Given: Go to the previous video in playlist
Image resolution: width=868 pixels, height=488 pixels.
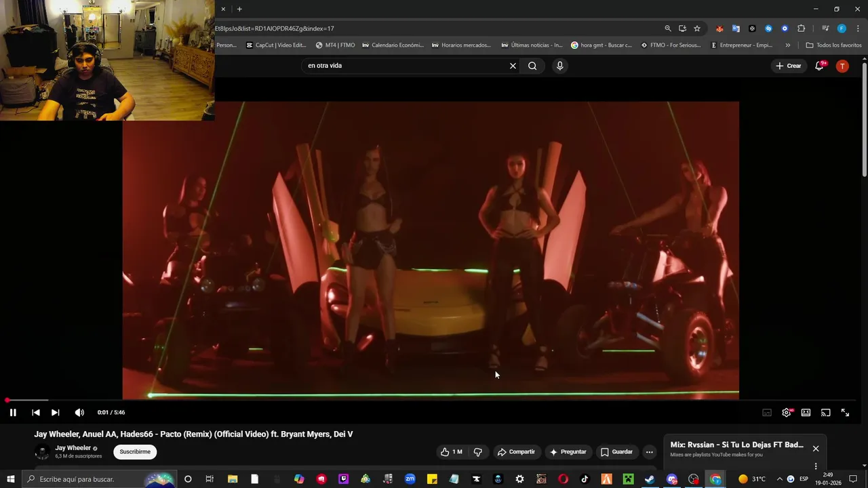Looking at the screenshot, I should (x=36, y=412).
